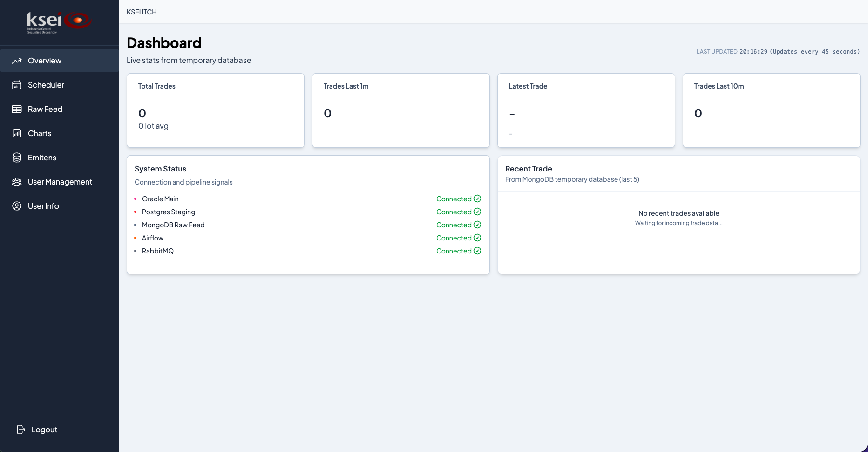The height and width of the screenshot is (452, 868).
Task: Open the Scheduler menu item
Action: click(60, 85)
